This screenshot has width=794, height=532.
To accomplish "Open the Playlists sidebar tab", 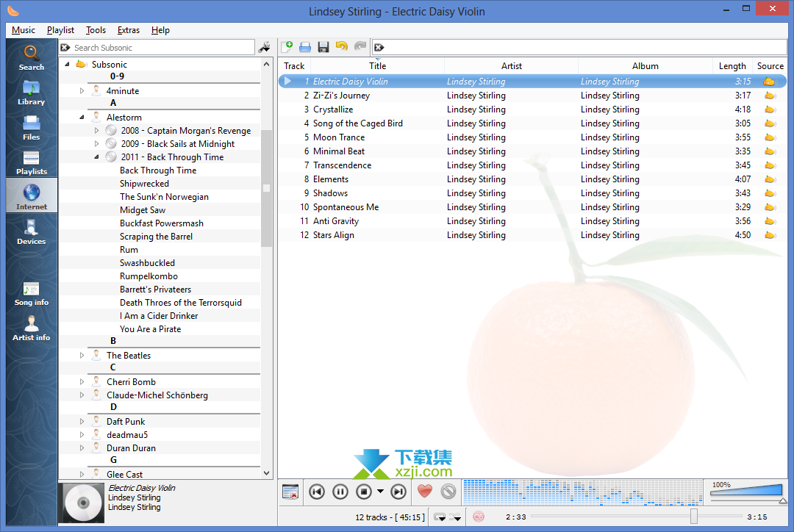I will (x=32, y=162).
